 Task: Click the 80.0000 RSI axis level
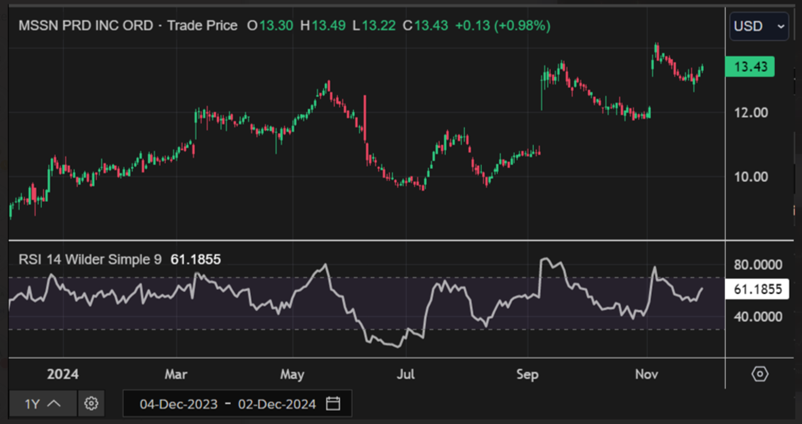[757, 266]
